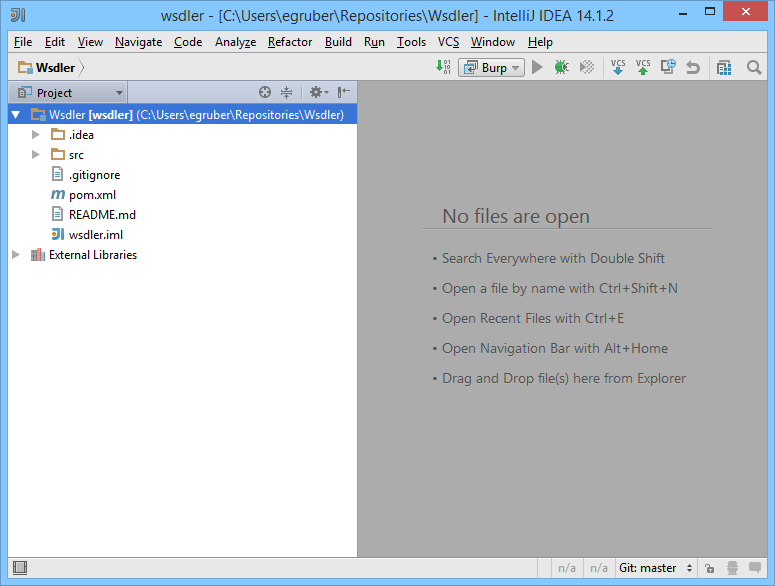Expand the .idea folder arrow

point(36,134)
